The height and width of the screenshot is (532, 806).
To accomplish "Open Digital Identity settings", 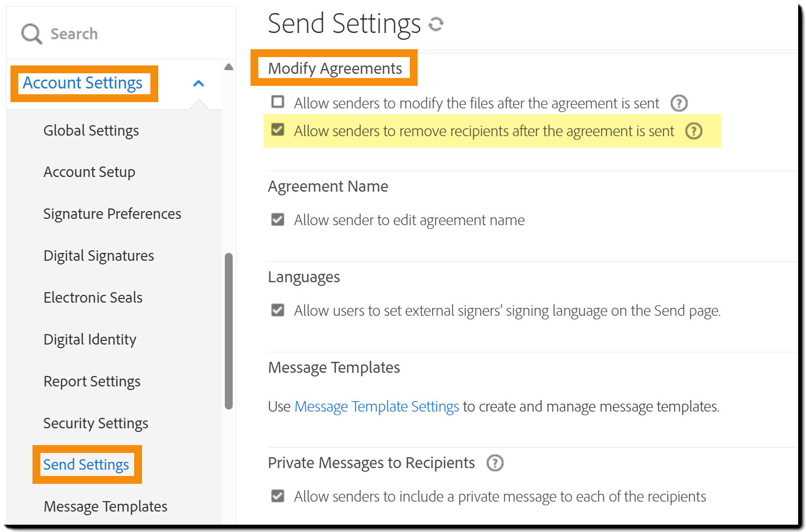I will point(90,339).
